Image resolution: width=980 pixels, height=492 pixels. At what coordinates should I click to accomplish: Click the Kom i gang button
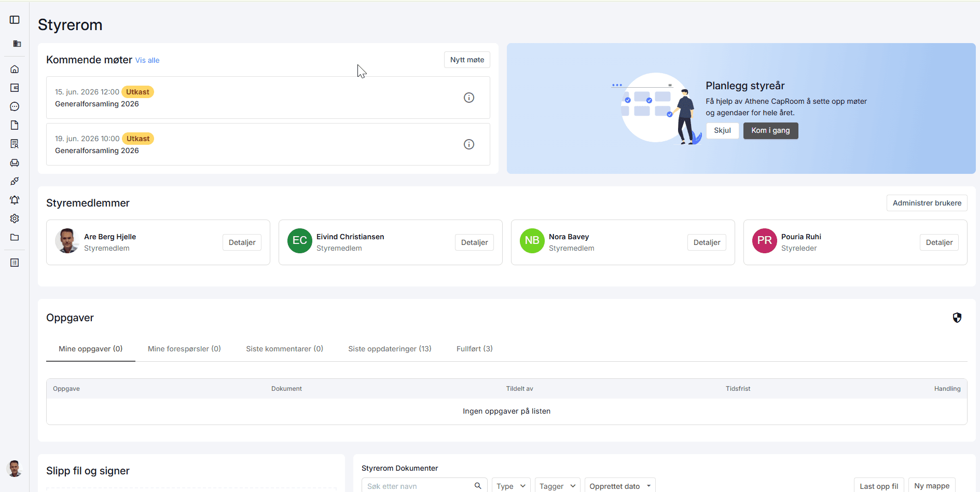(770, 130)
